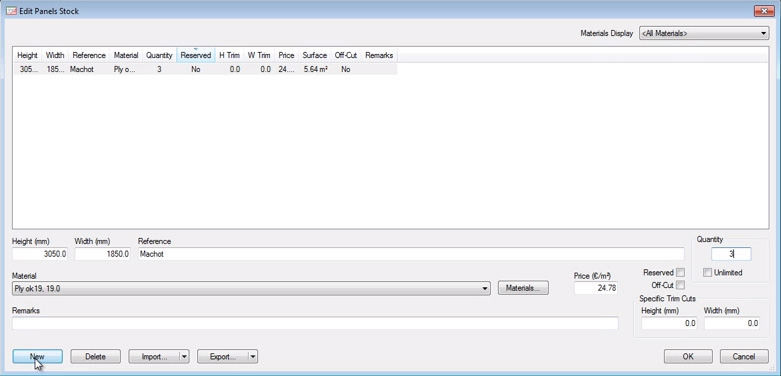
Task: Open the Materials Display dropdown
Action: 704,33
